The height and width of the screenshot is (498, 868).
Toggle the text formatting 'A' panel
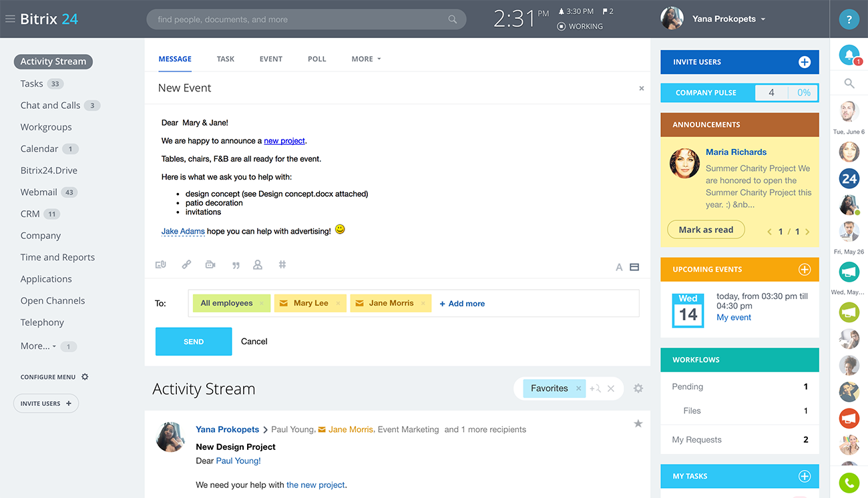[x=619, y=268]
